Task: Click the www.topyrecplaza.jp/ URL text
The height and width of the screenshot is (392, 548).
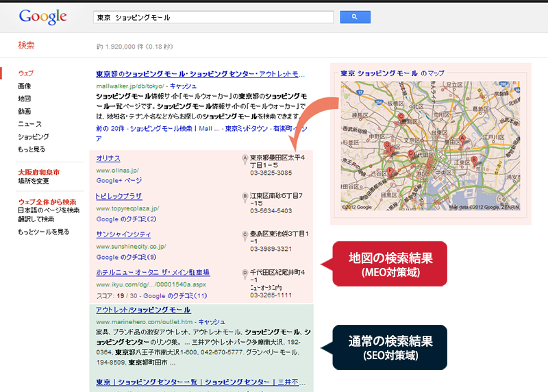Action: point(127,208)
